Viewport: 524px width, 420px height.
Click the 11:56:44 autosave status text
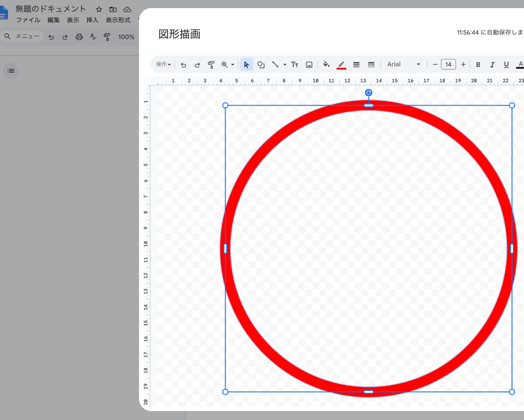tap(490, 33)
